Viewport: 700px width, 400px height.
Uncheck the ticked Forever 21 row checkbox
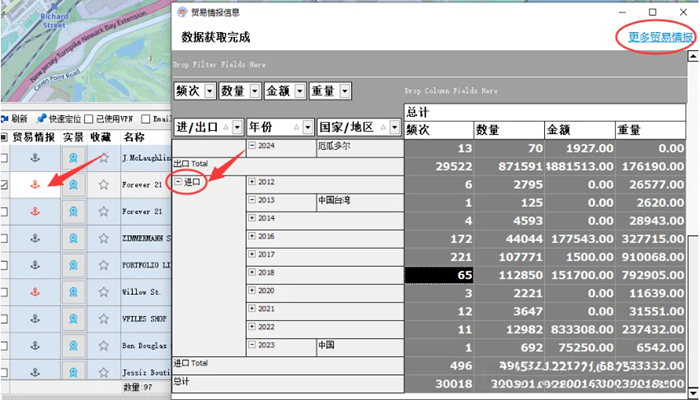tap(4, 184)
